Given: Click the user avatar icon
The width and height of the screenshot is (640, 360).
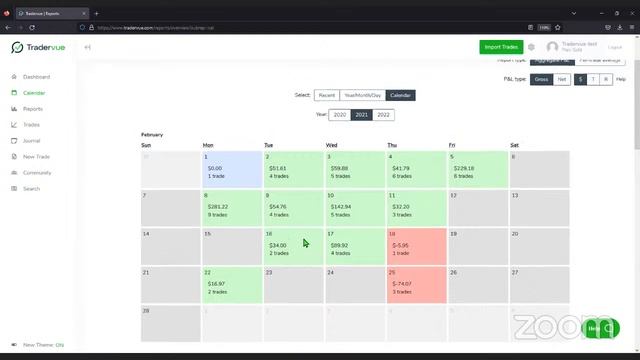Looking at the screenshot, I should coord(552,47).
